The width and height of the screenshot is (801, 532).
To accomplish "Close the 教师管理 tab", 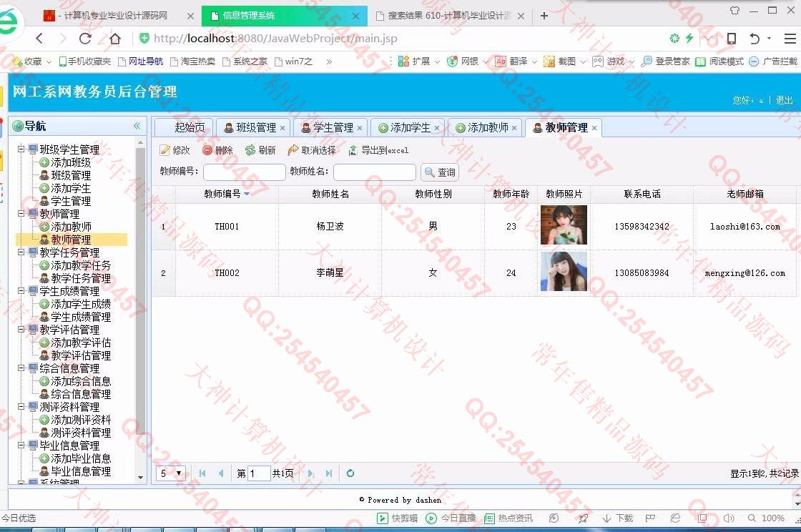I will pos(594,128).
